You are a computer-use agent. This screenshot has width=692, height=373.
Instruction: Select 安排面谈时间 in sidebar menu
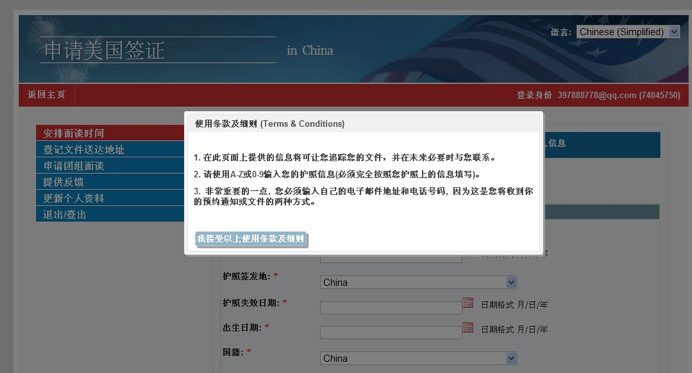tap(110, 133)
